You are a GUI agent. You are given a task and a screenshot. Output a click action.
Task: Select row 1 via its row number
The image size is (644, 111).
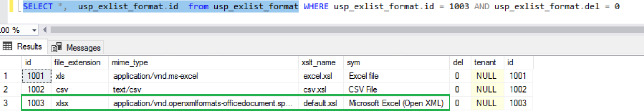pyautogui.click(x=6, y=76)
